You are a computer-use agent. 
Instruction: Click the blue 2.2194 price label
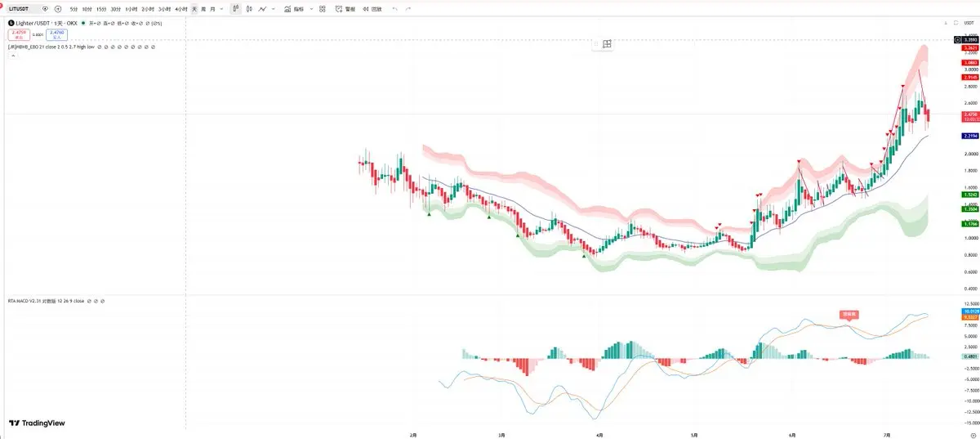[x=970, y=135]
